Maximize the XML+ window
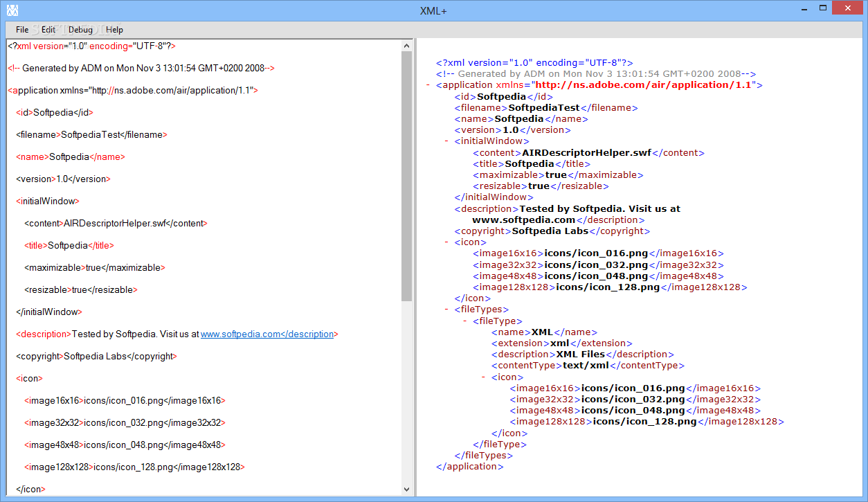The image size is (868, 502). click(x=823, y=8)
